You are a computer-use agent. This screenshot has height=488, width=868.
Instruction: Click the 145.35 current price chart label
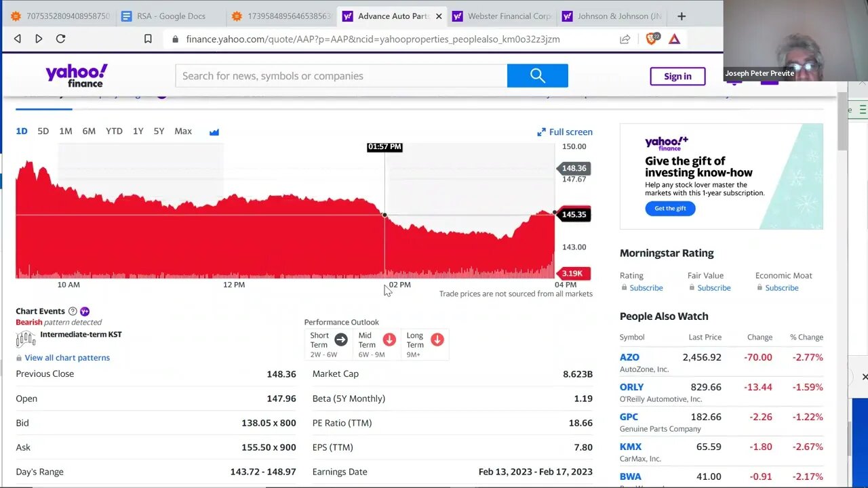[x=574, y=214]
